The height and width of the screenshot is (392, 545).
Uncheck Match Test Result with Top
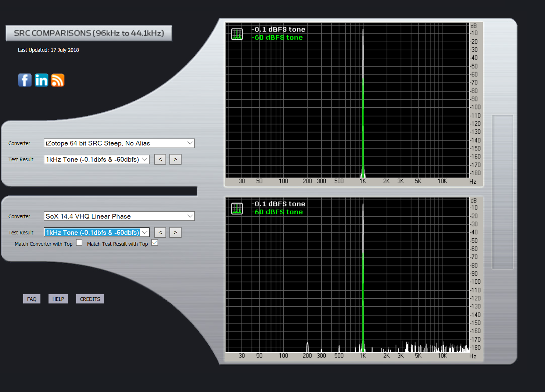(x=155, y=242)
